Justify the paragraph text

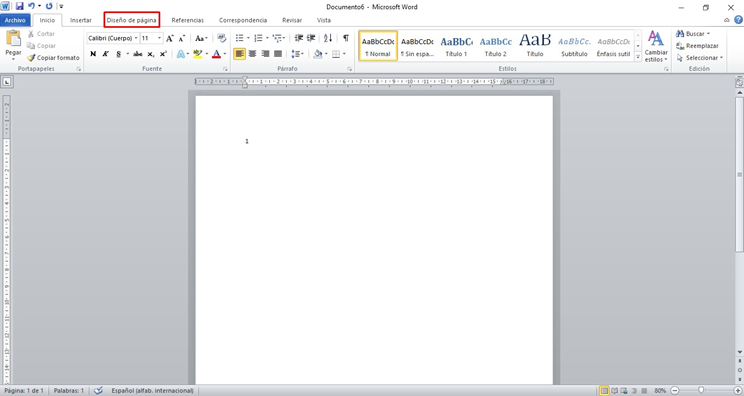click(x=278, y=54)
